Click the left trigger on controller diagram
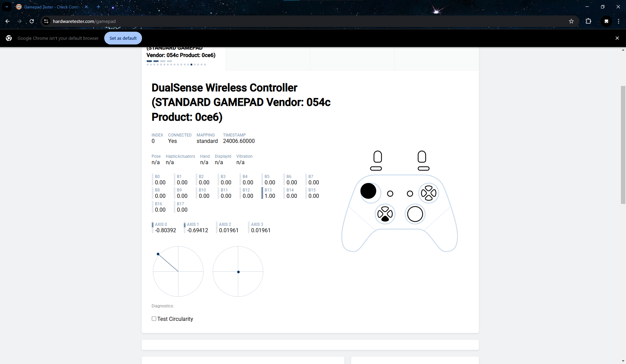The height and width of the screenshot is (364, 626). coord(378,157)
